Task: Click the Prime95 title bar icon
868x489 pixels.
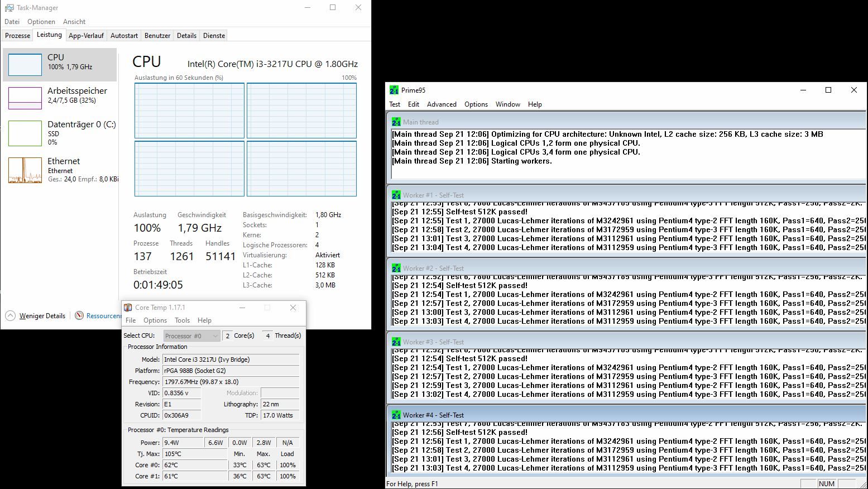Action: [394, 90]
